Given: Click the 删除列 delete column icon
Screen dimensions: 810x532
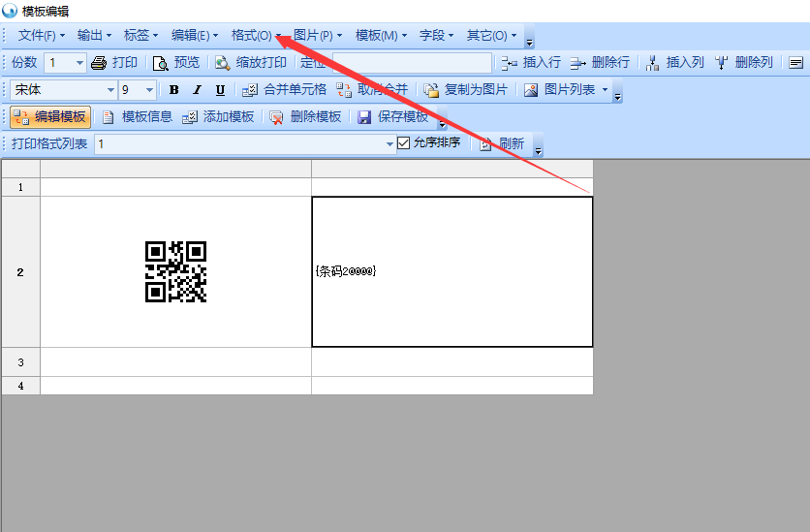Looking at the screenshot, I should point(722,63).
